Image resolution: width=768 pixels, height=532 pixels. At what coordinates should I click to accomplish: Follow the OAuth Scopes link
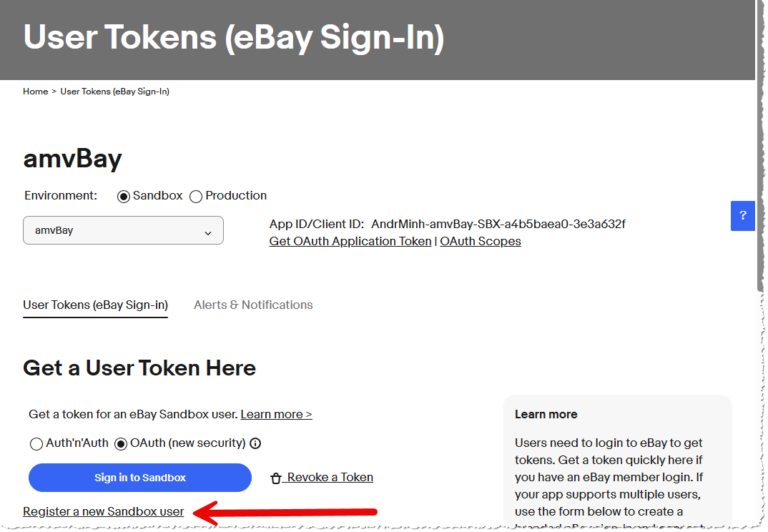click(x=481, y=241)
